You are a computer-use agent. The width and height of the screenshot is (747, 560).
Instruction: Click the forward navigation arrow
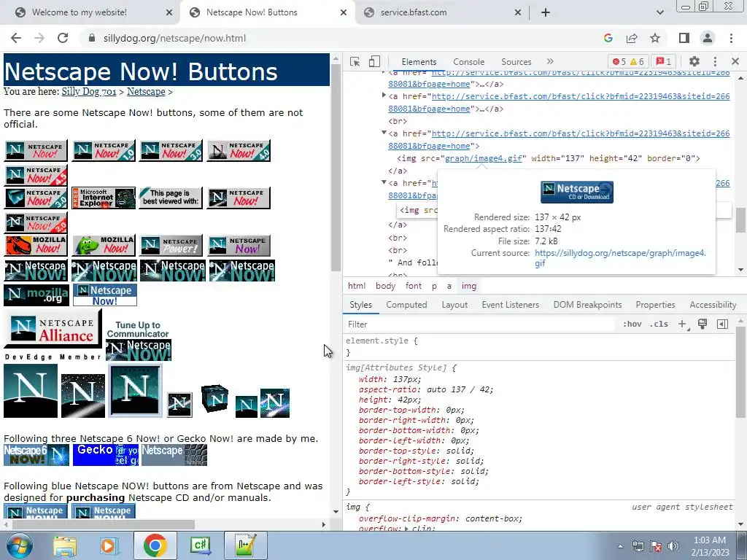39,38
